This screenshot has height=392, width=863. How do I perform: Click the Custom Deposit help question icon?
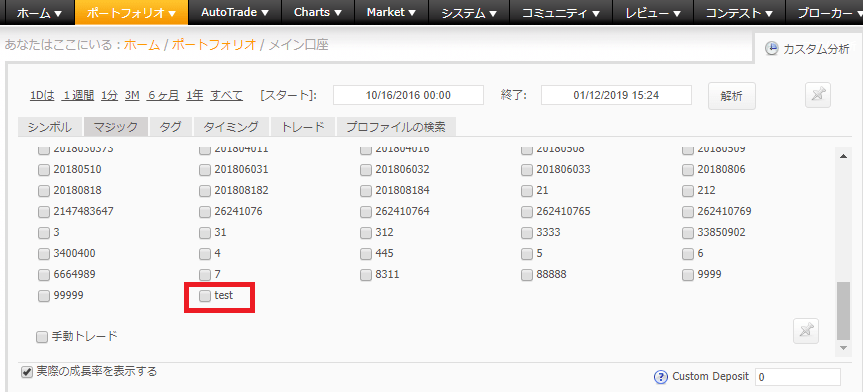coord(660,377)
